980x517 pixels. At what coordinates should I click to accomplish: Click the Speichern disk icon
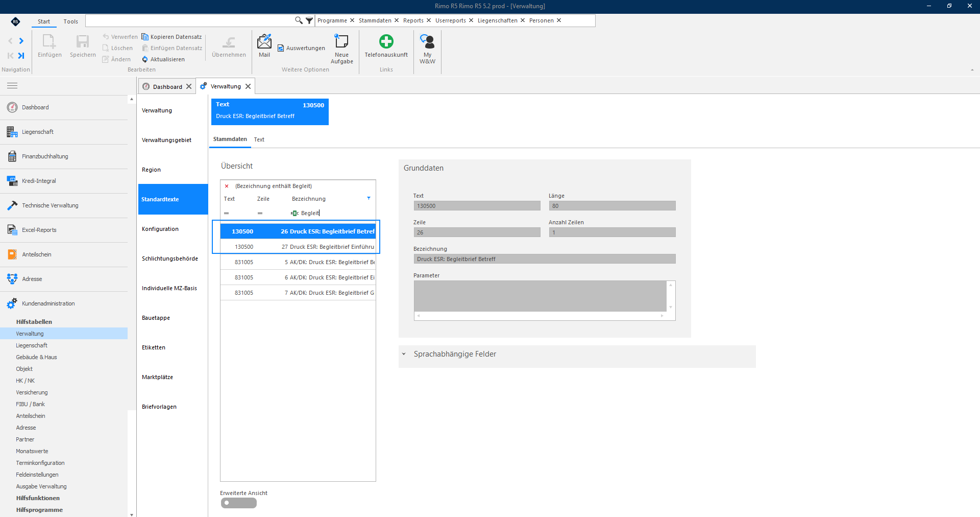click(x=83, y=42)
